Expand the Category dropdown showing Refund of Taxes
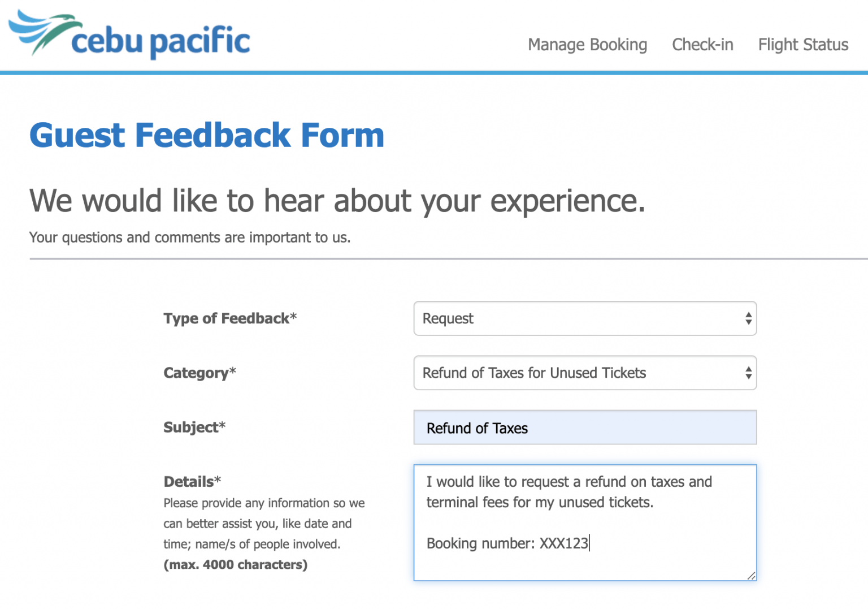Viewport: 868px width, 609px height. coord(576,373)
